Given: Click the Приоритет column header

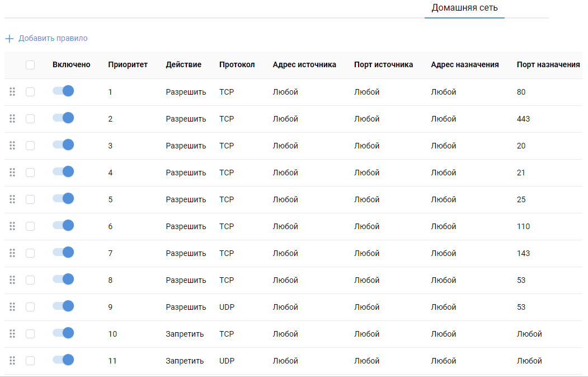Looking at the screenshot, I should coord(128,65).
